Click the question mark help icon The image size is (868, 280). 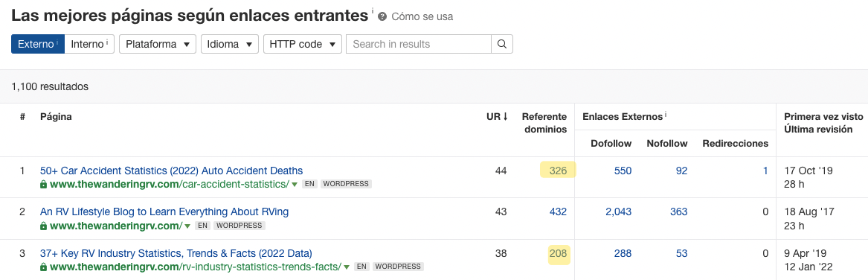[382, 16]
